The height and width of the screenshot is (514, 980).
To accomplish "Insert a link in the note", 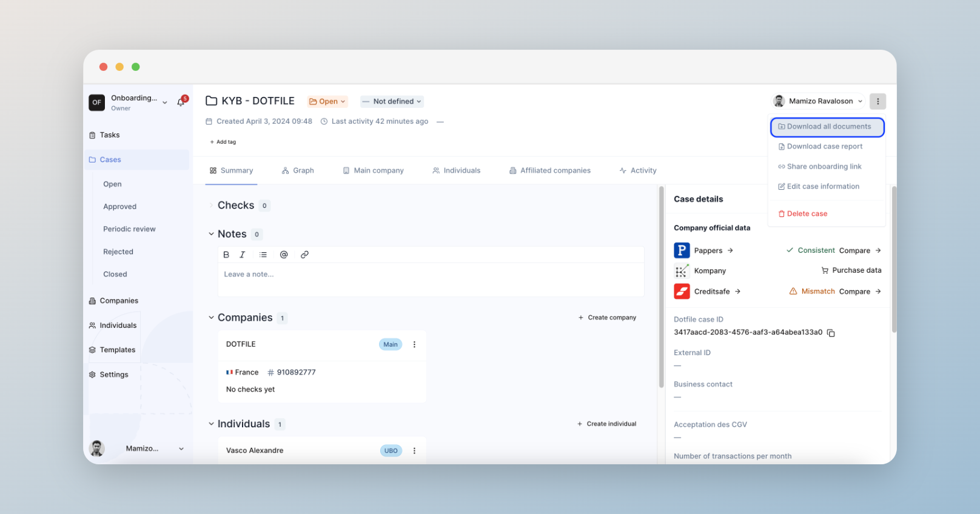I will [x=304, y=255].
